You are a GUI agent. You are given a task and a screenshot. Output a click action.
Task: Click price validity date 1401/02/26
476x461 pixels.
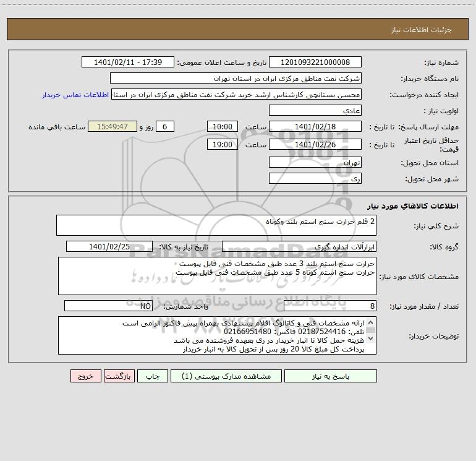(x=315, y=145)
